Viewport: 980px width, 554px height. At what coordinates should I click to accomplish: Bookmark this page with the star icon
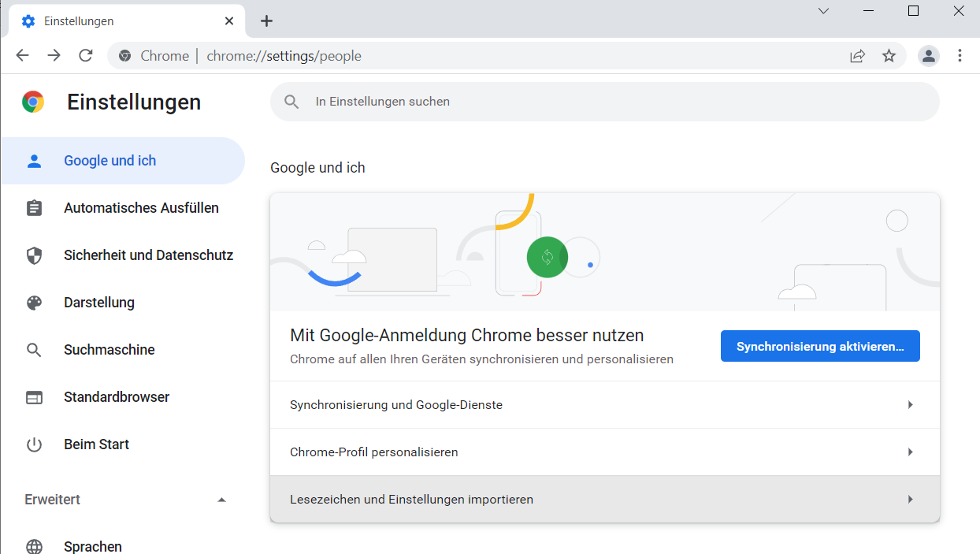[x=889, y=56]
